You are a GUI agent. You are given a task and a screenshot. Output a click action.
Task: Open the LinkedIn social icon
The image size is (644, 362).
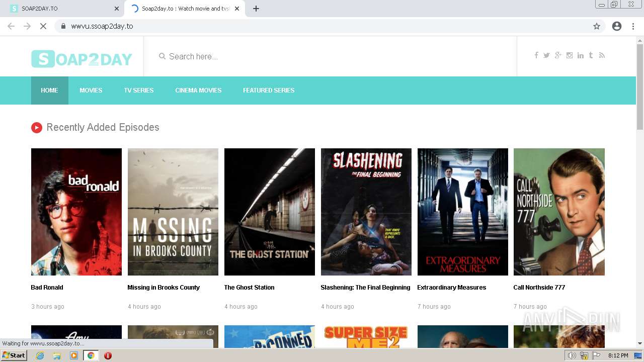[581, 55]
